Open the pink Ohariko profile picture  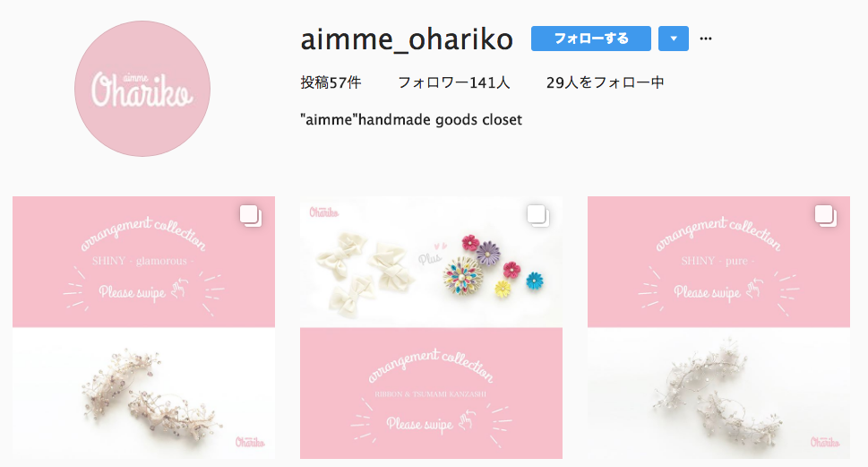[x=142, y=89]
